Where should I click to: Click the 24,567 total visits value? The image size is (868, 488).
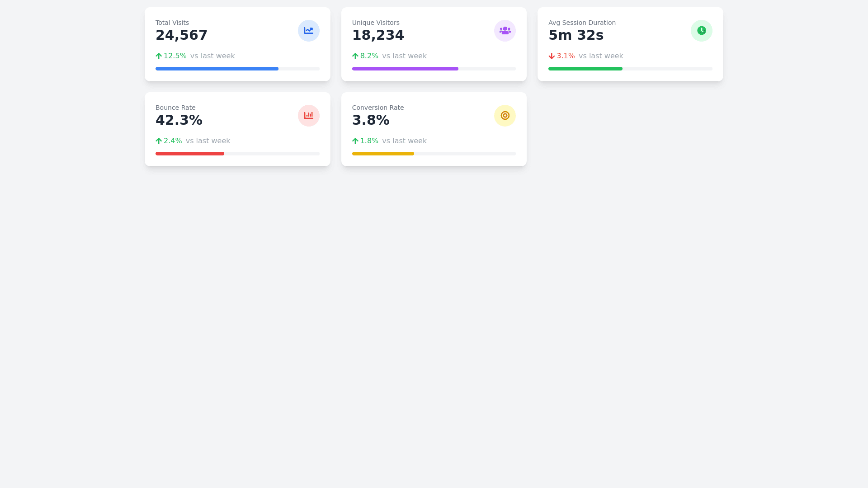coord(181,35)
